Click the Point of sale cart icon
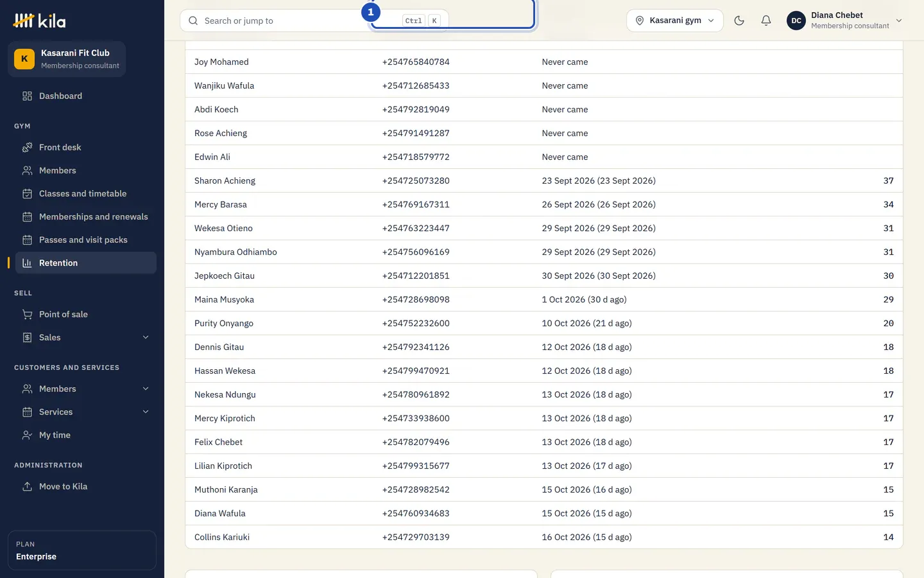924x578 pixels. pyautogui.click(x=27, y=315)
